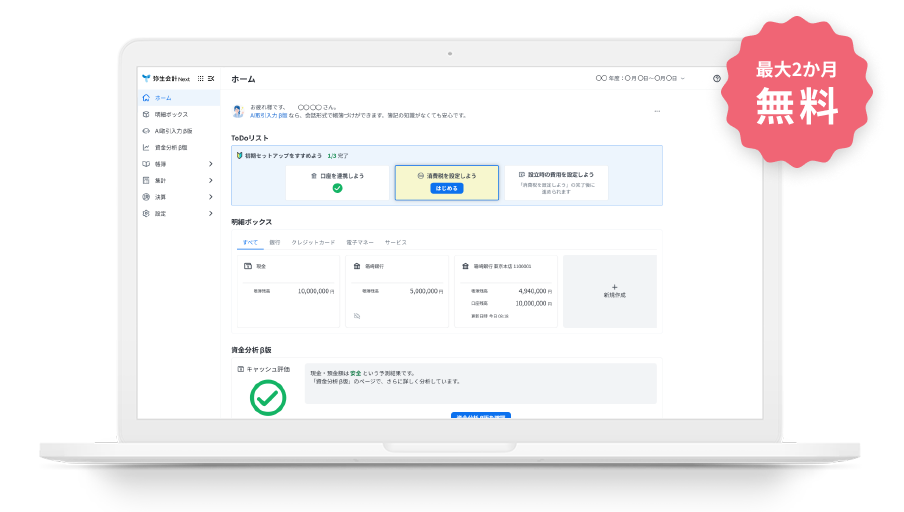Open the help question mark icon
The width and height of the screenshot is (904, 512).
[716, 78]
